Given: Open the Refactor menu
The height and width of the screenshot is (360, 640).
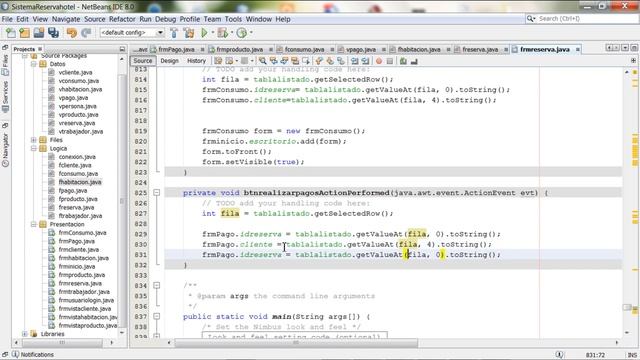Looking at the screenshot, I should 122,19.
